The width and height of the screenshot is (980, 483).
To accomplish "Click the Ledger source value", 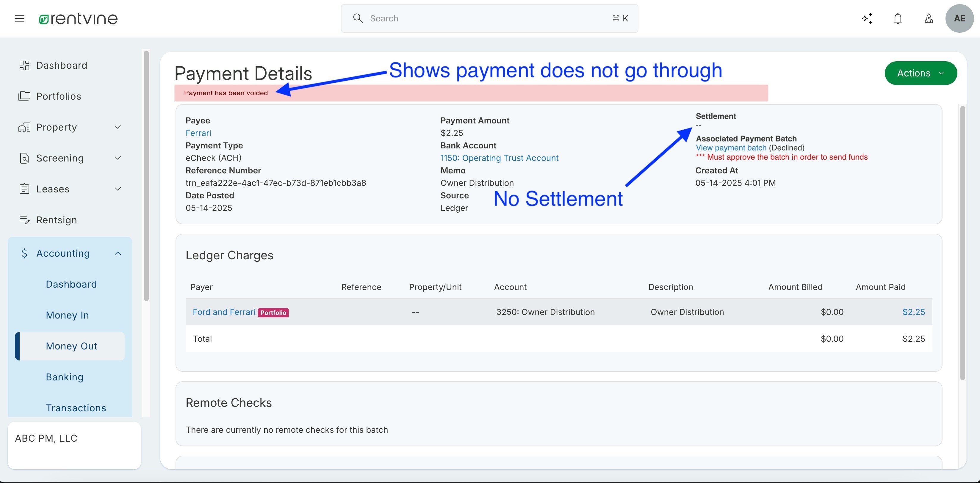I will (454, 208).
